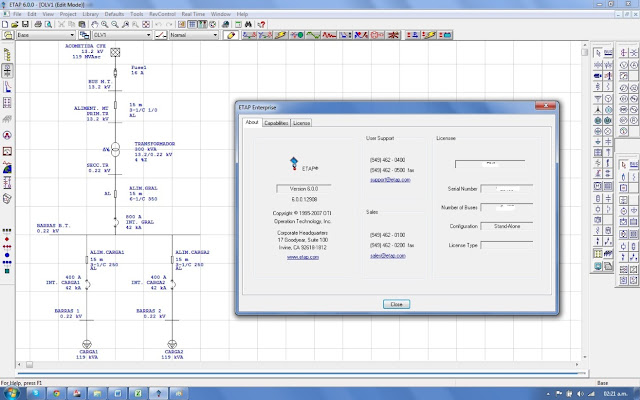
Task: Click the X close button of ETAP Enterprise
Action: pyautogui.click(x=545, y=106)
